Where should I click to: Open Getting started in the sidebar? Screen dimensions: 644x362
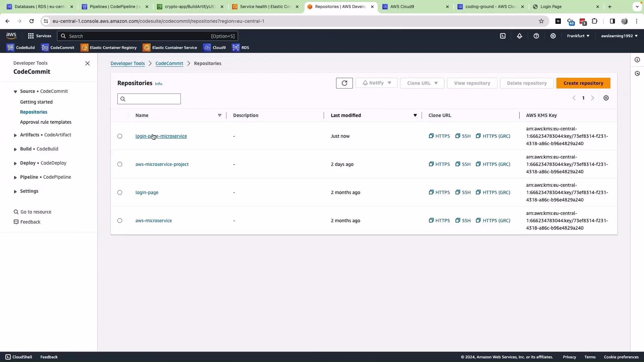(x=36, y=102)
